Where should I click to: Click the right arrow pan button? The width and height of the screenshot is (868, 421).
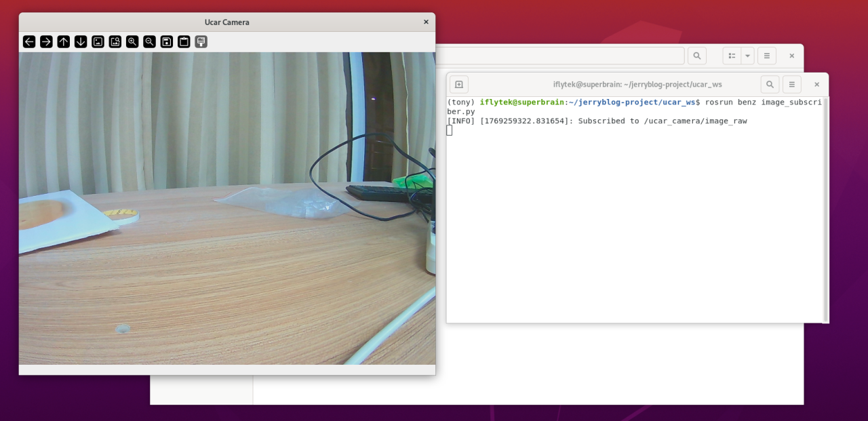point(46,42)
